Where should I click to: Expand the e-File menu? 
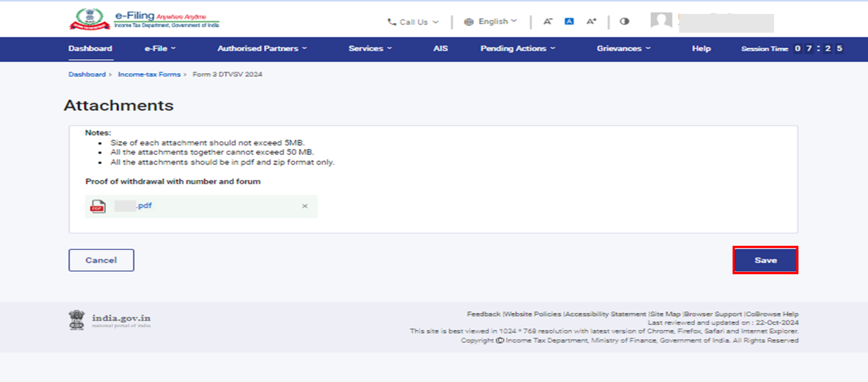tap(160, 48)
